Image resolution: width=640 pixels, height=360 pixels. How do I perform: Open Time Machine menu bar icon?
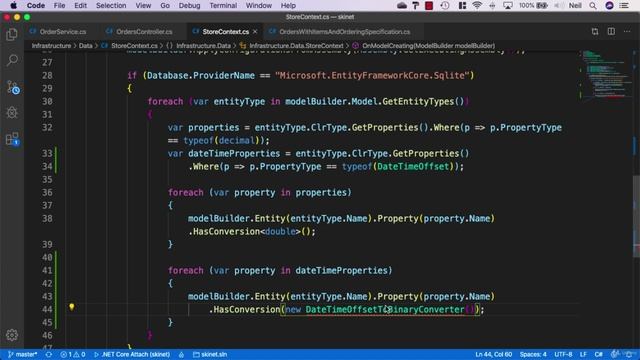[x=445, y=5]
